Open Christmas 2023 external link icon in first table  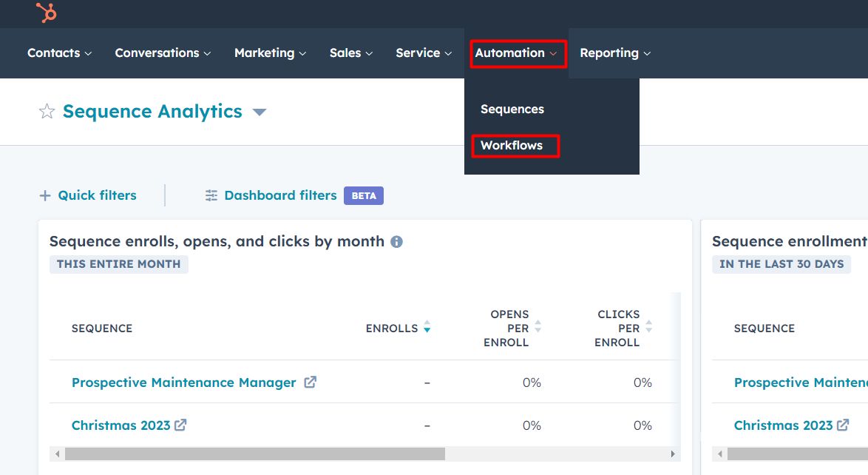(180, 425)
